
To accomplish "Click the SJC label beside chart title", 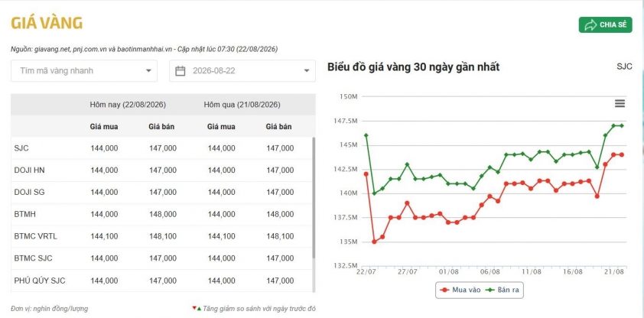I will (624, 67).
